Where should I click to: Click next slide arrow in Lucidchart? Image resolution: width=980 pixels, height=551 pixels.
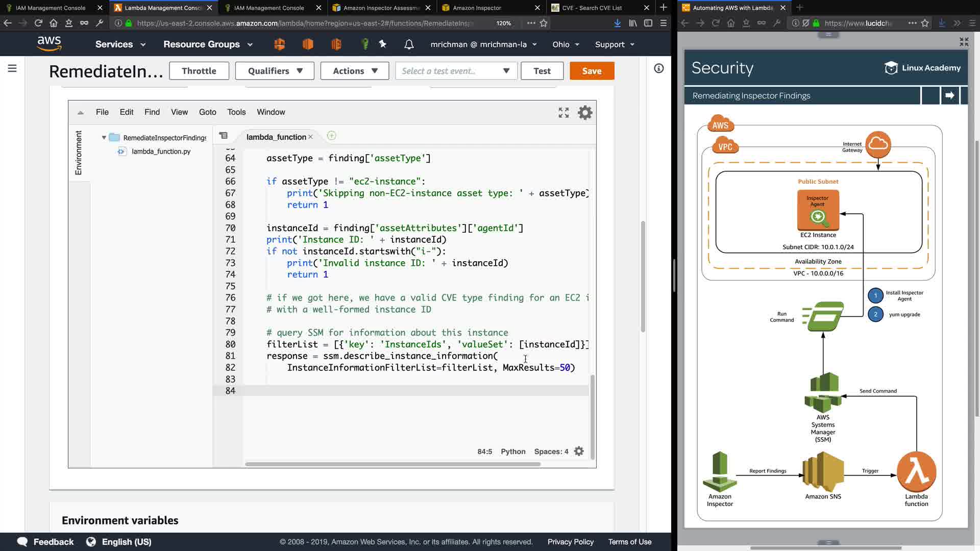pos(950,95)
